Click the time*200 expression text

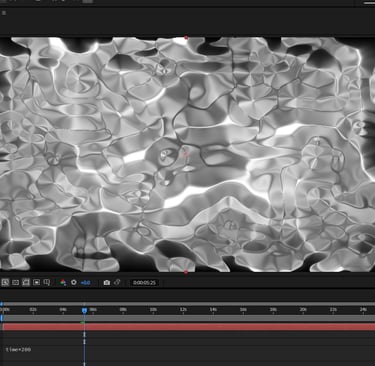[x=18, y=349]
